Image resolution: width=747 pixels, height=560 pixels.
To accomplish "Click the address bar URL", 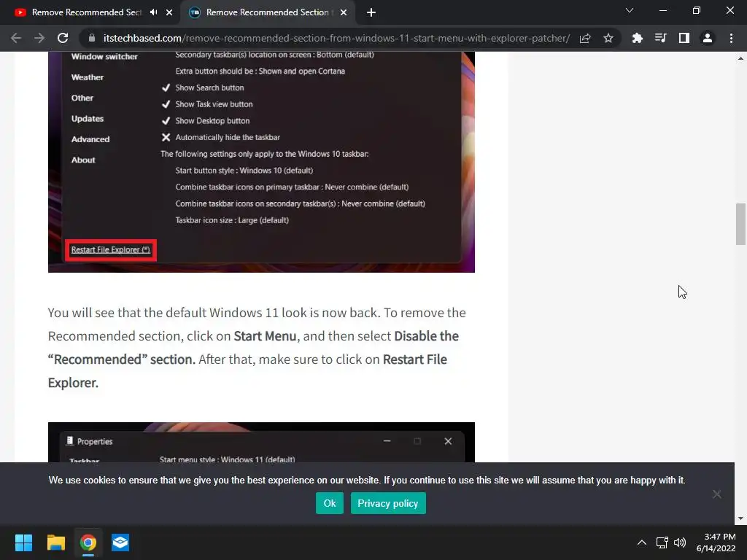I will [x=336, y=38].
